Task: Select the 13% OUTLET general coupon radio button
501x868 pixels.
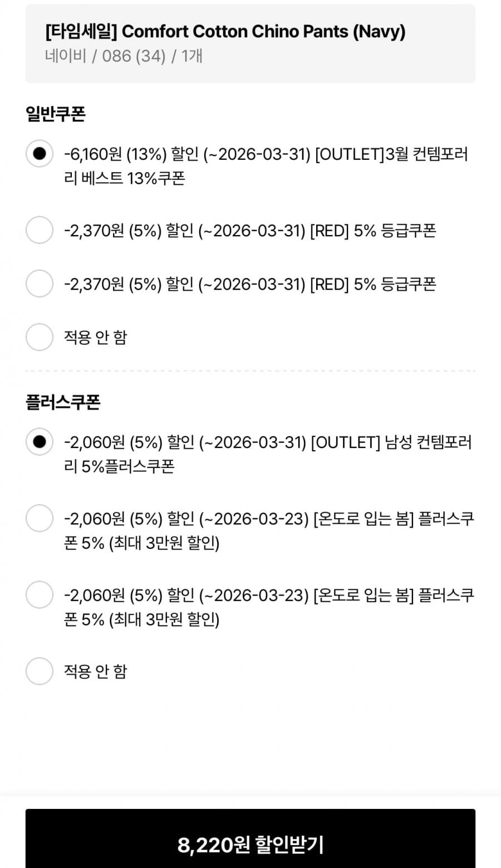Action: tap(40, 154)
